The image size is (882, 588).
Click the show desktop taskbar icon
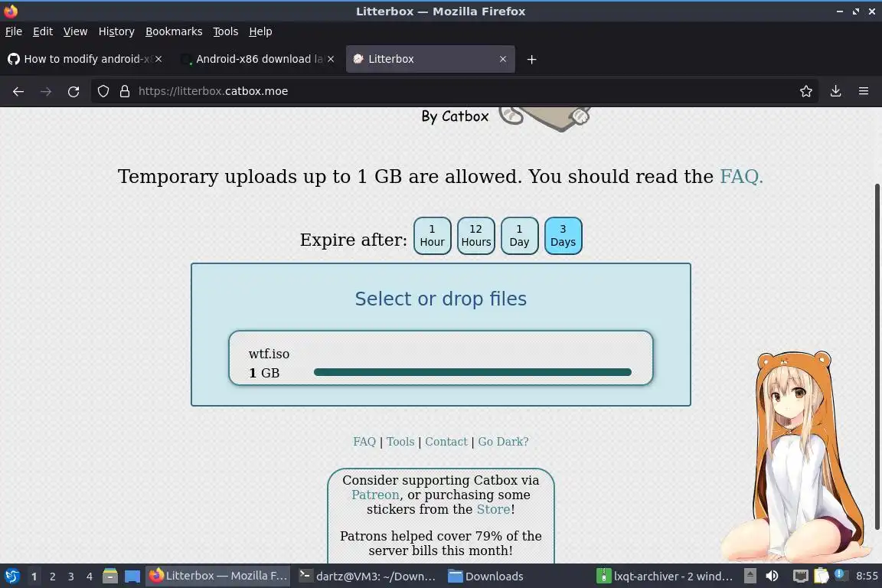tap(132, 577)
